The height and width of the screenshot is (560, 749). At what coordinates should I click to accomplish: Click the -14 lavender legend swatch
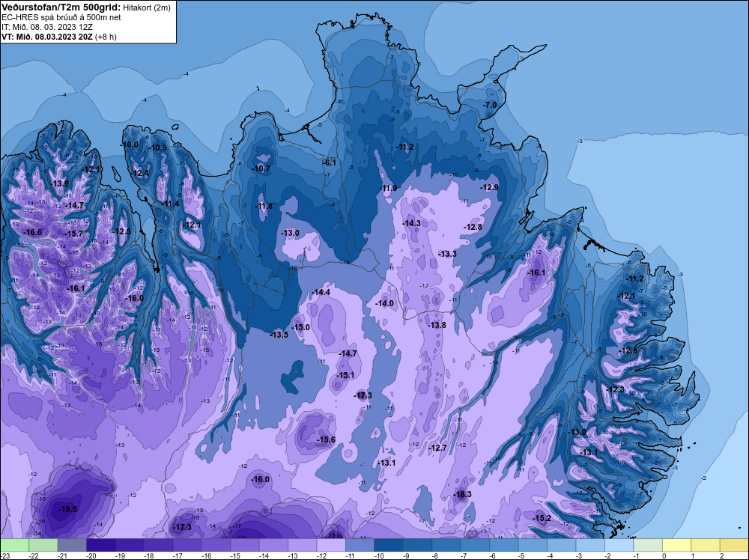click(x=273, y=545)
